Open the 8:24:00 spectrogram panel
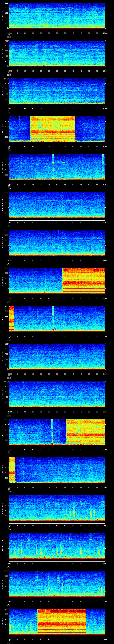114x644 pixels. [57, 394]
